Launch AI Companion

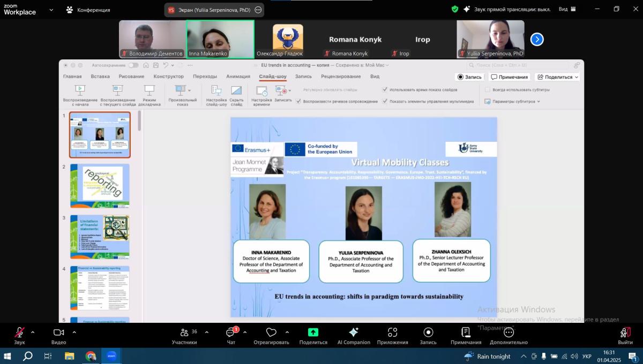[x=354, y=332]
